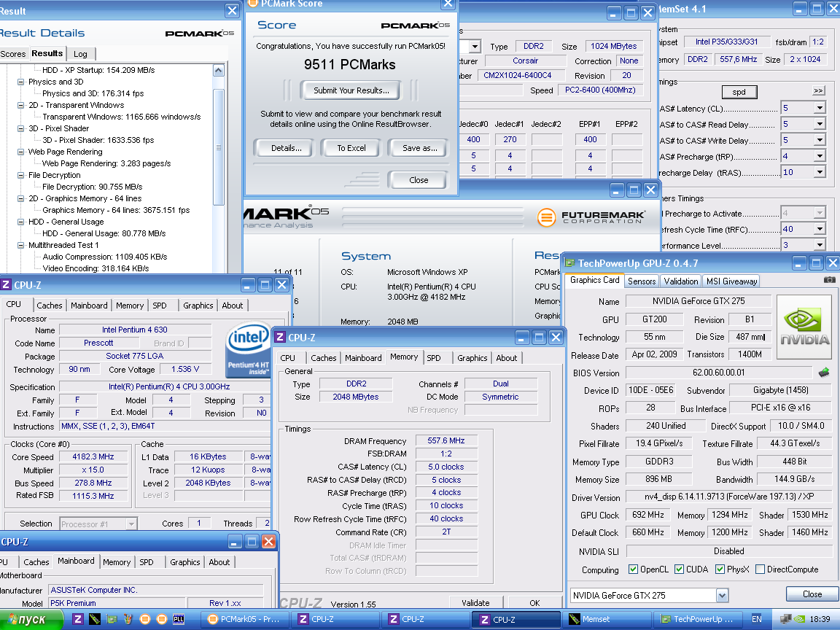Click the BIOS save chip icon in GPU-Z
The width and height of the screenshot is (840, 630).
point(824,372)
